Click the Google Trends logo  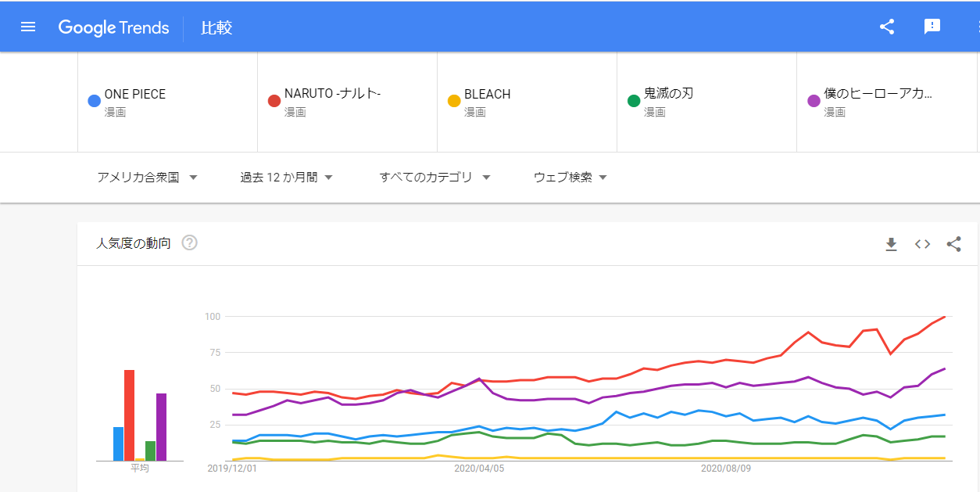tap(113, 27)
